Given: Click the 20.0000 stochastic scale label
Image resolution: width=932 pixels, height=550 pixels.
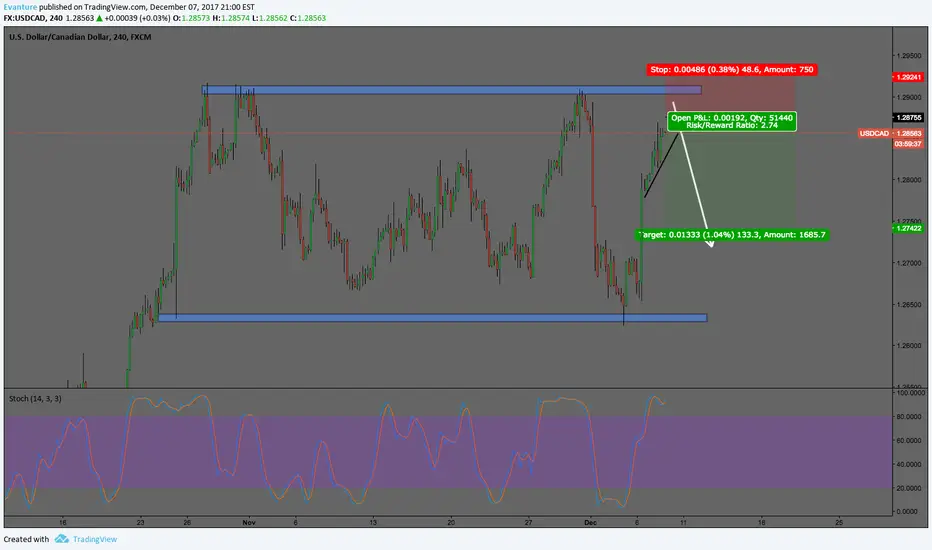Looking at the screenshot, I should (x=911, y=488).
